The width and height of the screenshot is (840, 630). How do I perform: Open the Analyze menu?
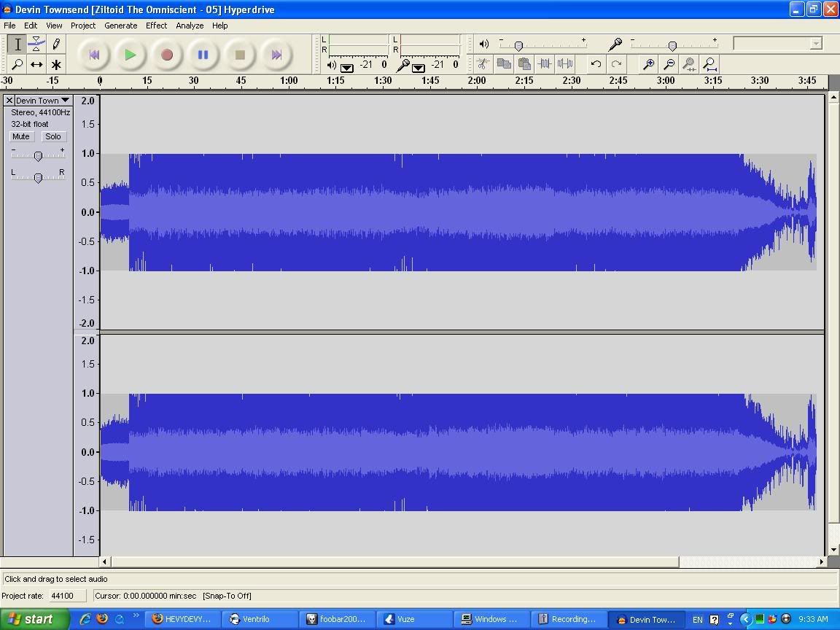point(190,26)
